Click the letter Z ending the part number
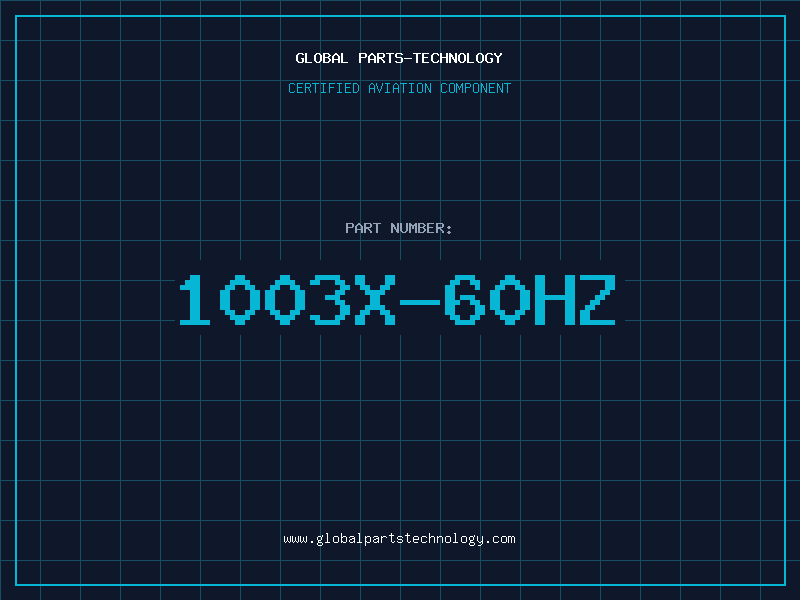Image resolution: width=800 pixels, height=600 pixels. [597, 299]
